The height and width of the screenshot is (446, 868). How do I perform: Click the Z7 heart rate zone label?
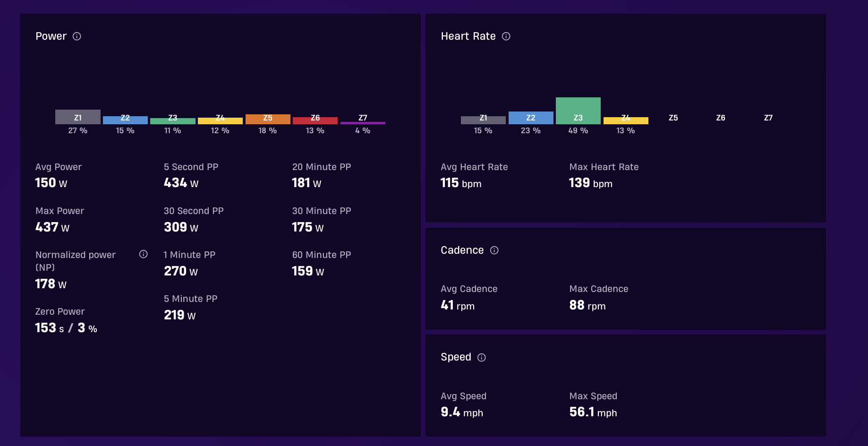[x=768, y=118]
